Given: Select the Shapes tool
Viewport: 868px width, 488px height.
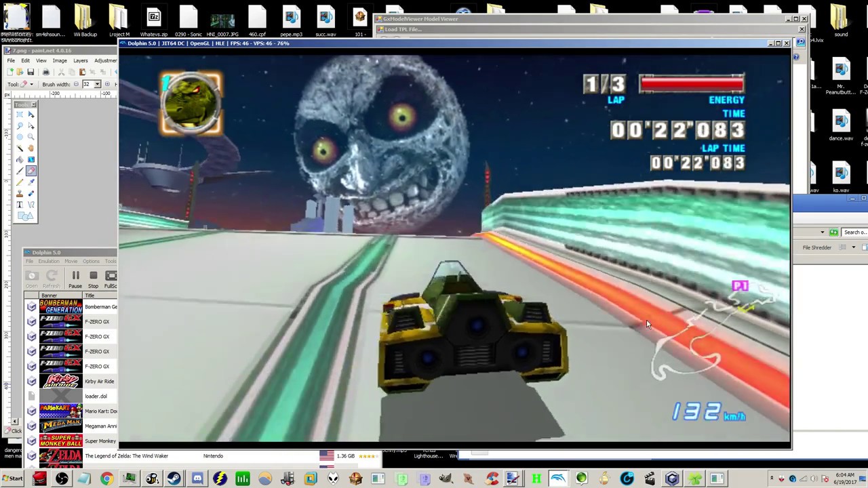Looking at the screenshot, I should (25, 216).
